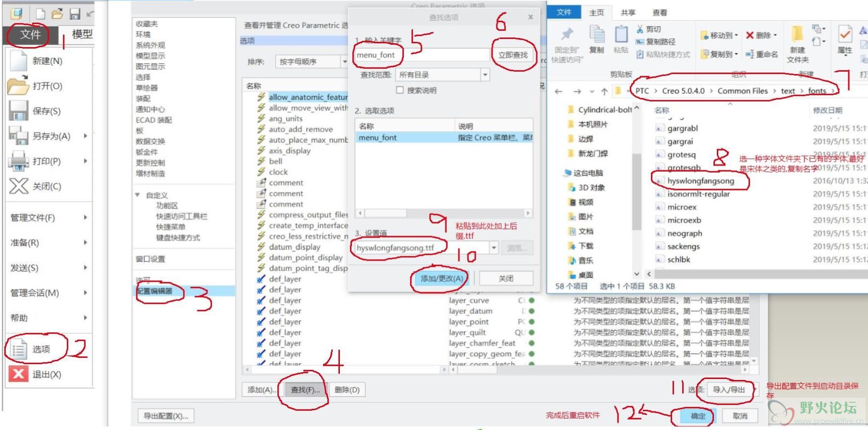Select the hyswlongfangsong font file

click(x=700, y=181)
